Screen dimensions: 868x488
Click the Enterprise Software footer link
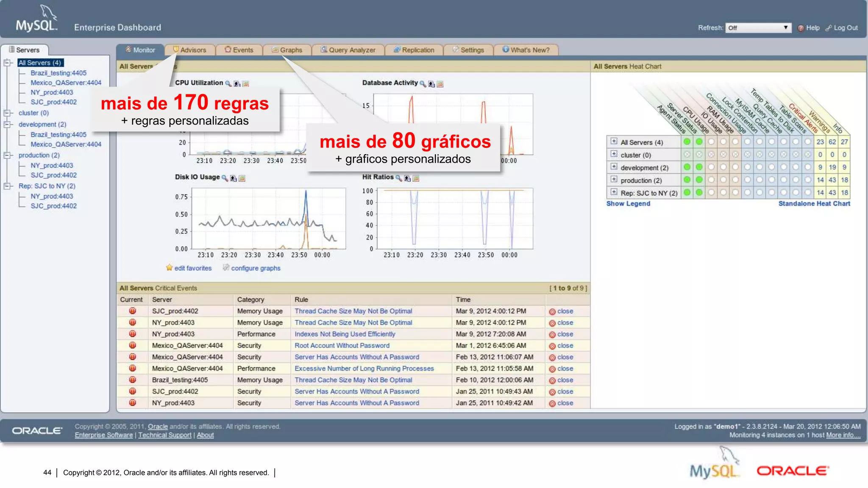click(104, 435)
